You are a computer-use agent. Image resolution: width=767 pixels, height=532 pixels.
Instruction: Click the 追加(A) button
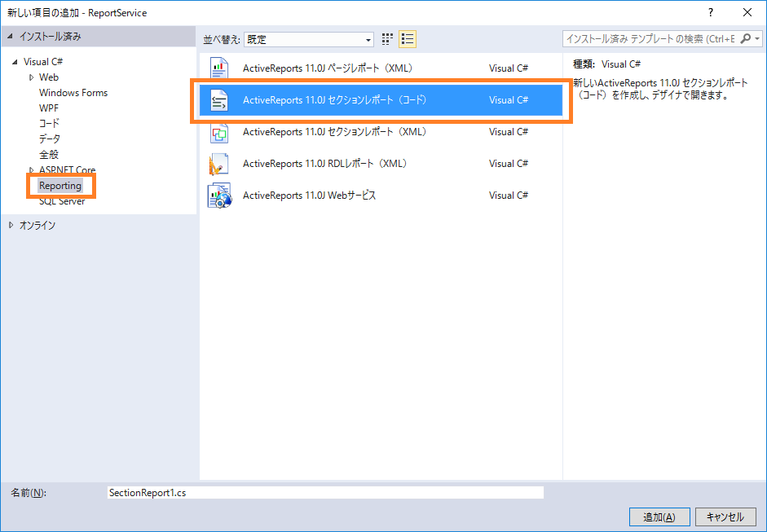[659, 517]
